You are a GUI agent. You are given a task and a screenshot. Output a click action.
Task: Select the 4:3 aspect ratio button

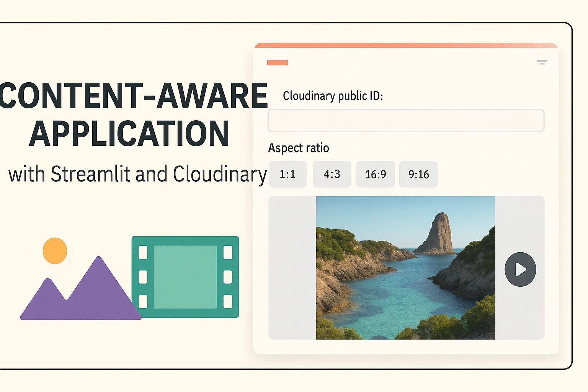coord(332,174)
